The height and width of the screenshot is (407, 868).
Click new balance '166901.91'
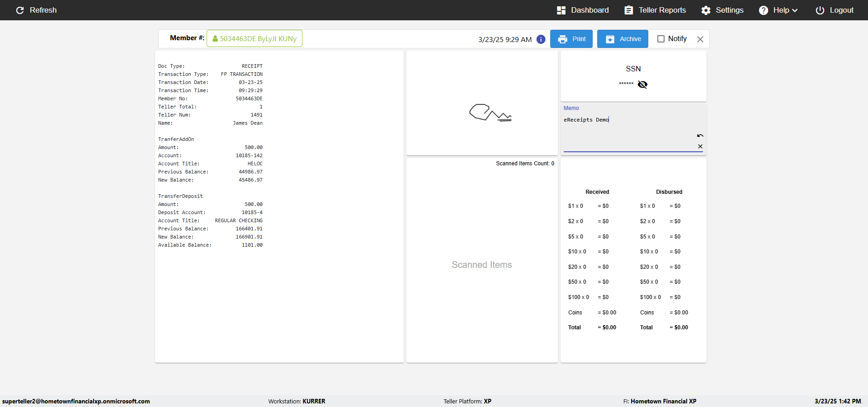[249, 237]
